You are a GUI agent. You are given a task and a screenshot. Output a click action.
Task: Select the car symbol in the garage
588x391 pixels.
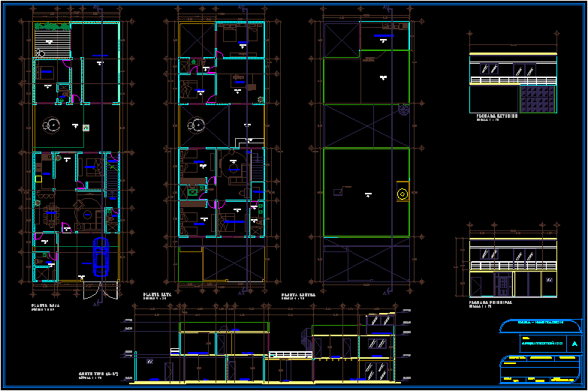100,258
